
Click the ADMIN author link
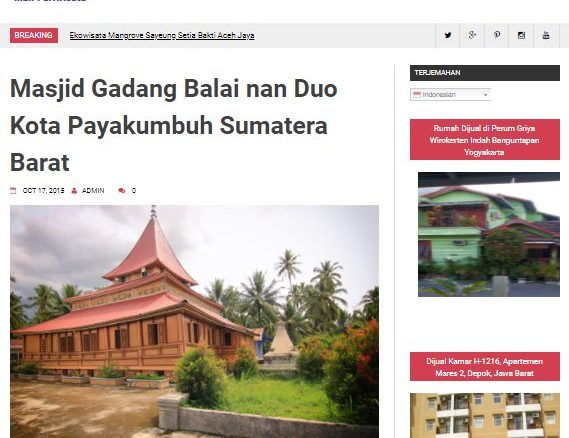pos(93,191)
